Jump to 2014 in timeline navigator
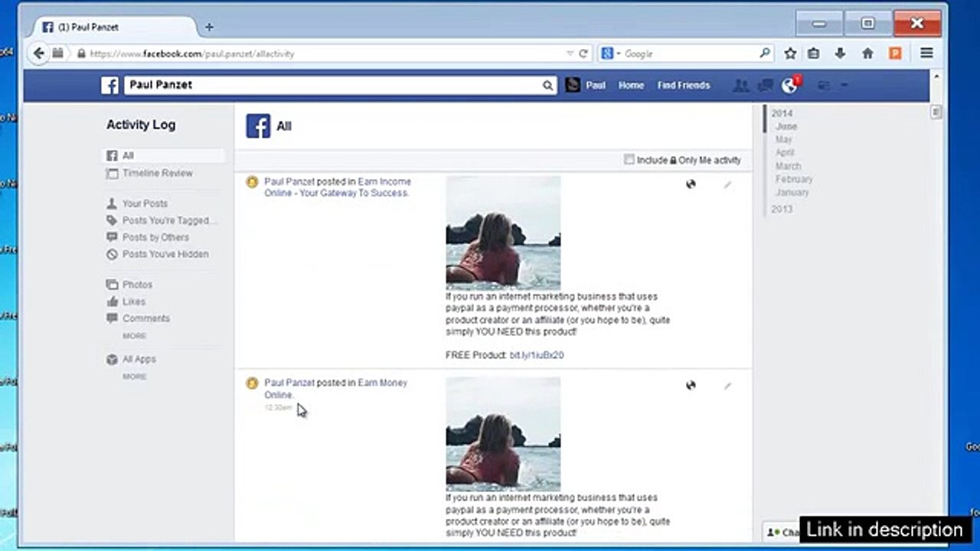 782,113
